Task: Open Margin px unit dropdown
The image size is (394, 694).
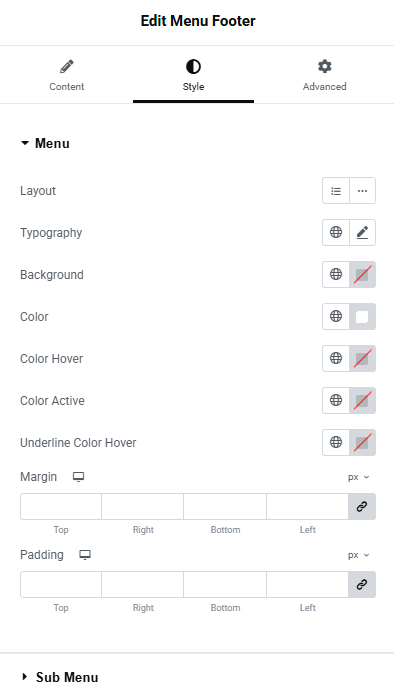Action: pos(359,477)
